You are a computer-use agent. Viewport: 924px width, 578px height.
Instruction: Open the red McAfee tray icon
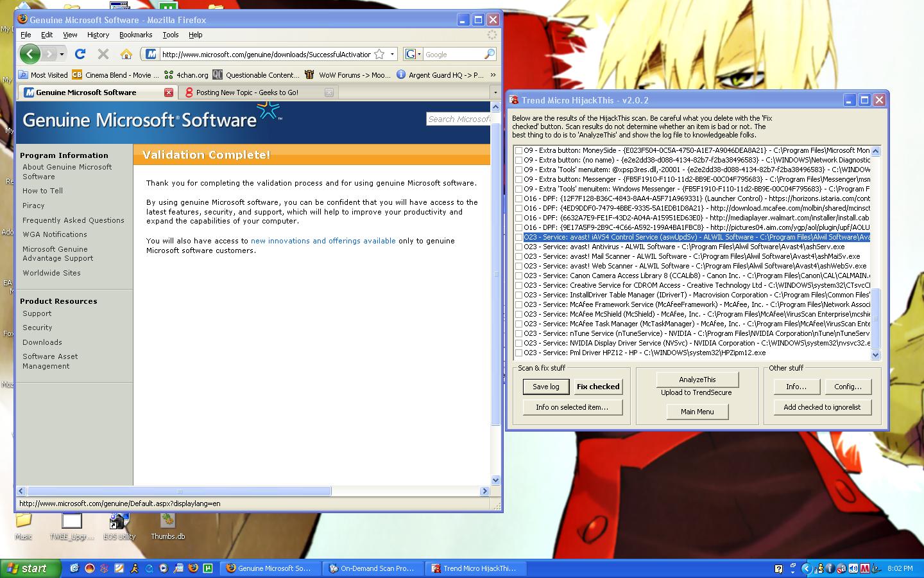864,568
